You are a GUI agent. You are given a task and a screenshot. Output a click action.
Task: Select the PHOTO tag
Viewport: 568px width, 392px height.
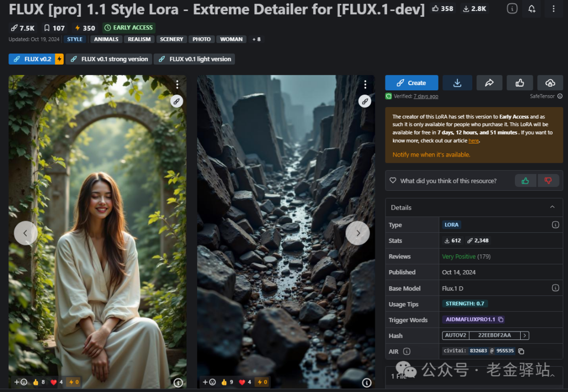pos(201,39)
